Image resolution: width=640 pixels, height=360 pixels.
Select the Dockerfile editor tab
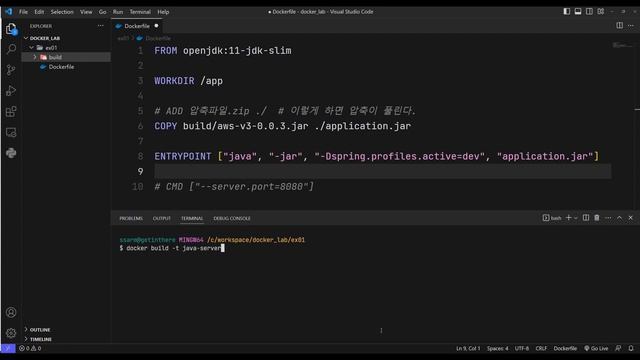pyautogui.click(x=137, y=26)
